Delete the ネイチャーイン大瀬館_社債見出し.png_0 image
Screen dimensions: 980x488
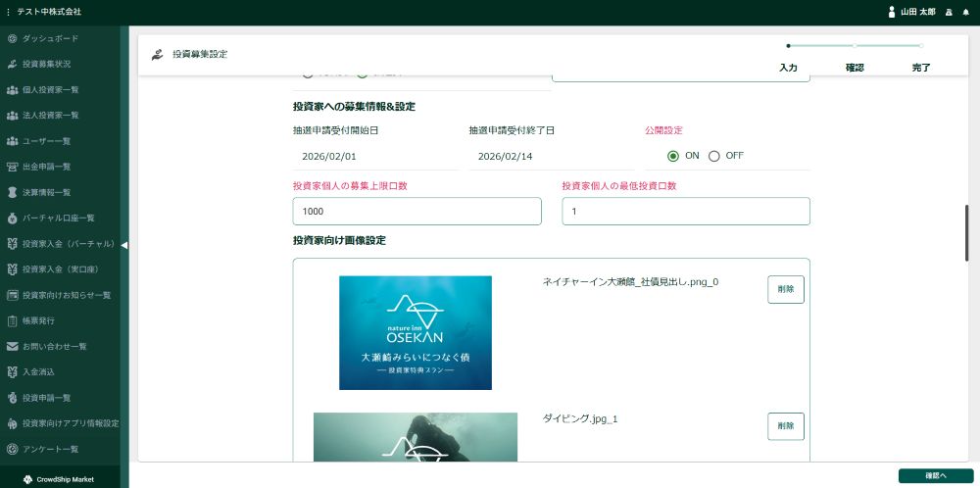coord(786,289)
